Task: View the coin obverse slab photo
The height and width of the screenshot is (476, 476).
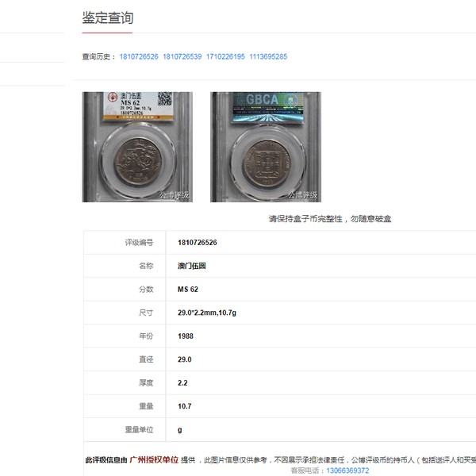Action: (137, 147)
